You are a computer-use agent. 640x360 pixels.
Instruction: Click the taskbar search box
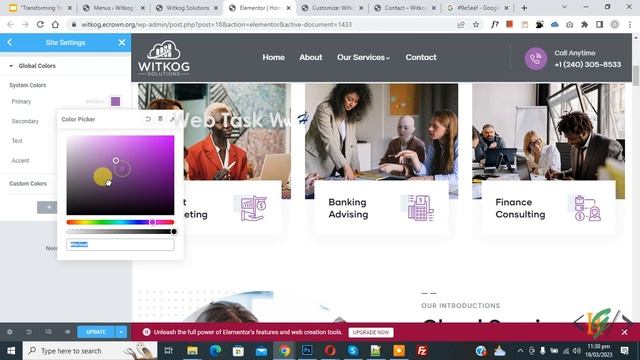tap(90, 351)
